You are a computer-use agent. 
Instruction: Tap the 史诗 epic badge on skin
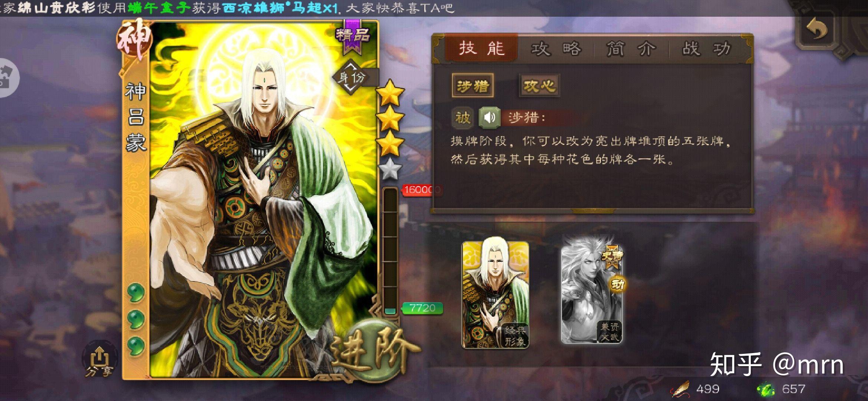pos(612,257)
